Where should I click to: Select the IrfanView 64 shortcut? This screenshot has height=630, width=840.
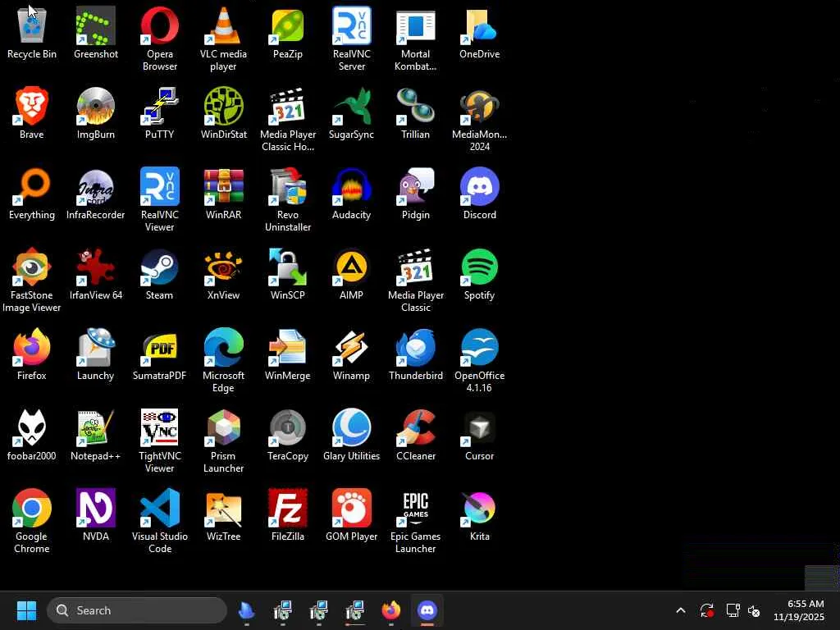(x=96, y=267)
